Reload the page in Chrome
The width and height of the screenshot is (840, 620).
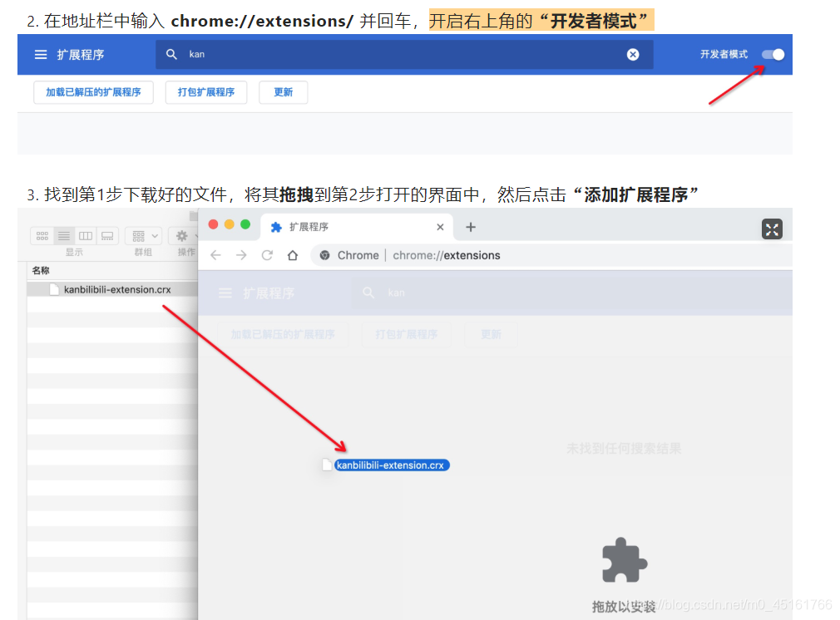pyautogui.click(x=267, y=255)
